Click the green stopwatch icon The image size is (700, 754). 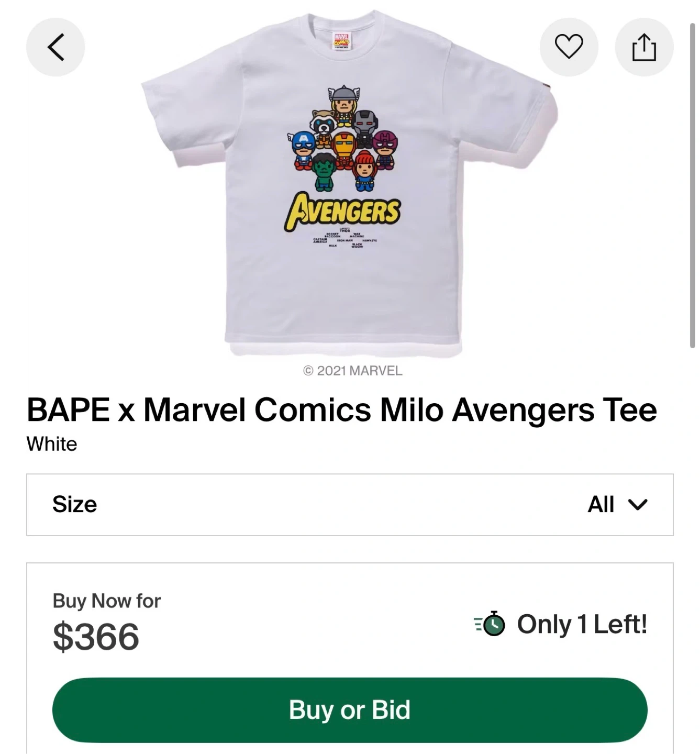pos(492,624)
